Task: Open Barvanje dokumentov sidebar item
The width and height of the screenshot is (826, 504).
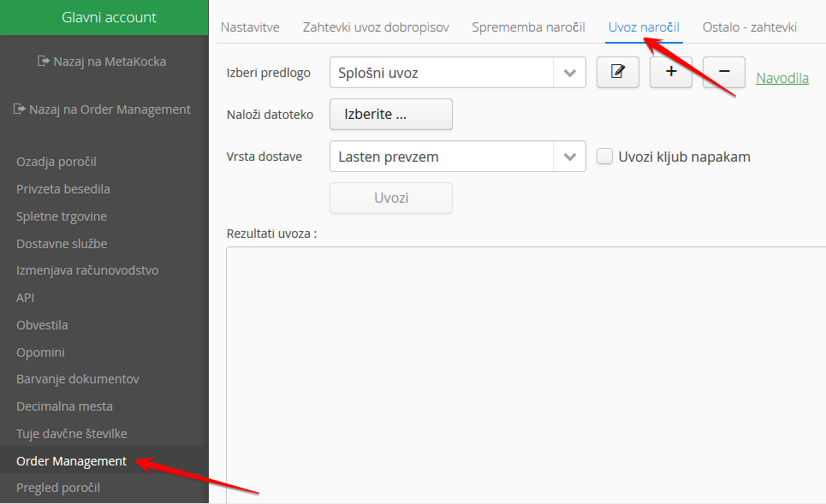Action: pyautogui.click(x=78, y=379)
